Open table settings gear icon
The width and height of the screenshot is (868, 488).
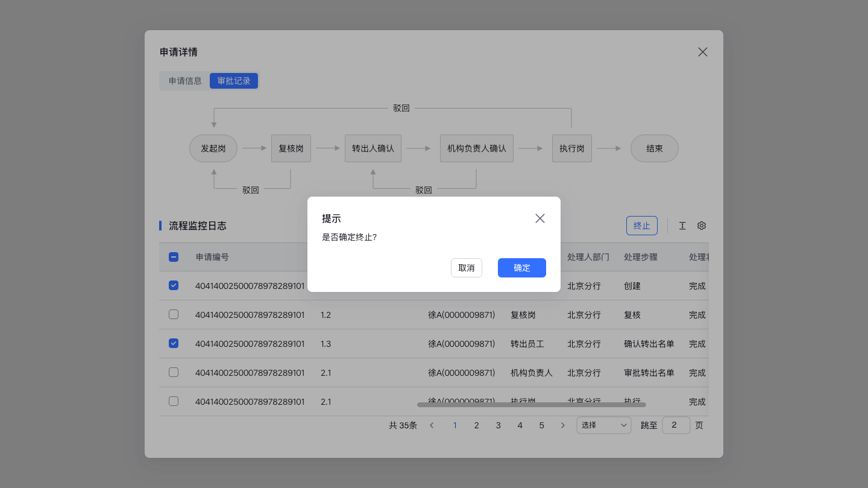[x=702, y=226]
